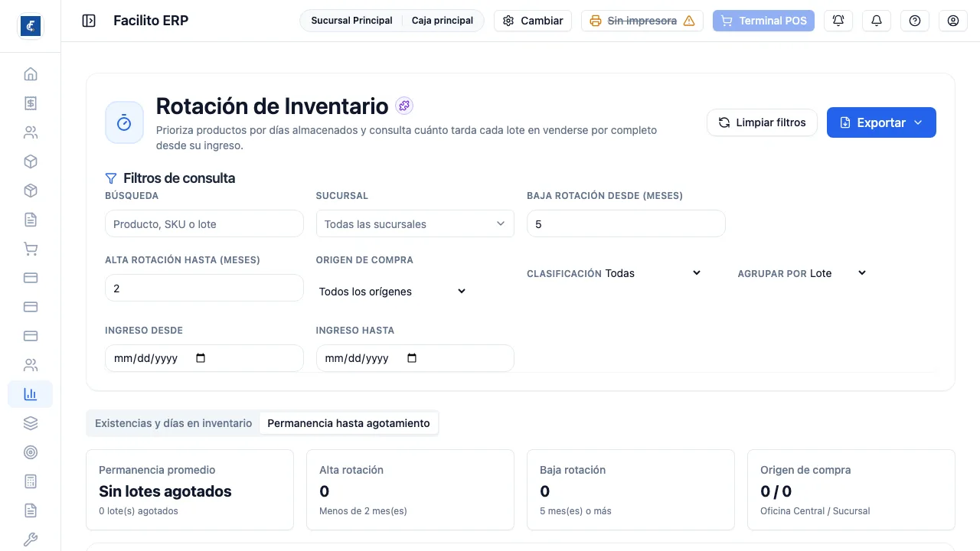
Task: Click the "Sin lotes agotados" value
Action: [x=165, y=491]
